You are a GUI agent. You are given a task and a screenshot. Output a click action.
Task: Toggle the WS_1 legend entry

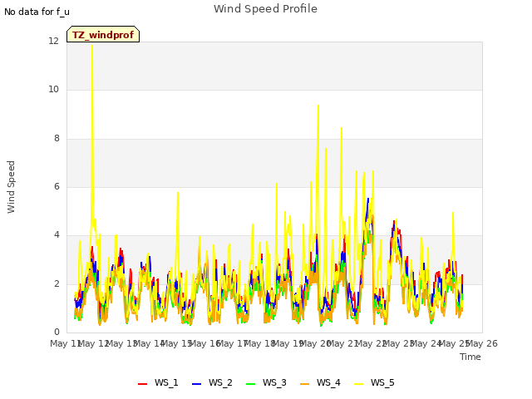click(158, 382)
